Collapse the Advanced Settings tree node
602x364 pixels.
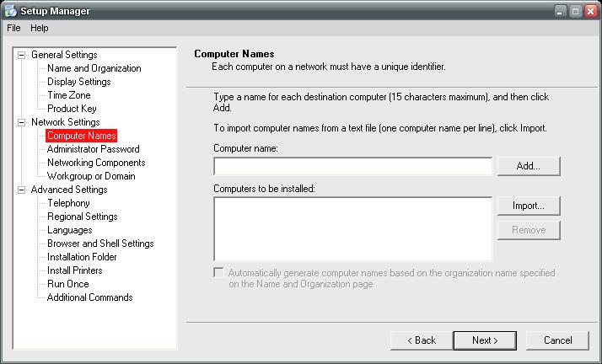(22, 190)
